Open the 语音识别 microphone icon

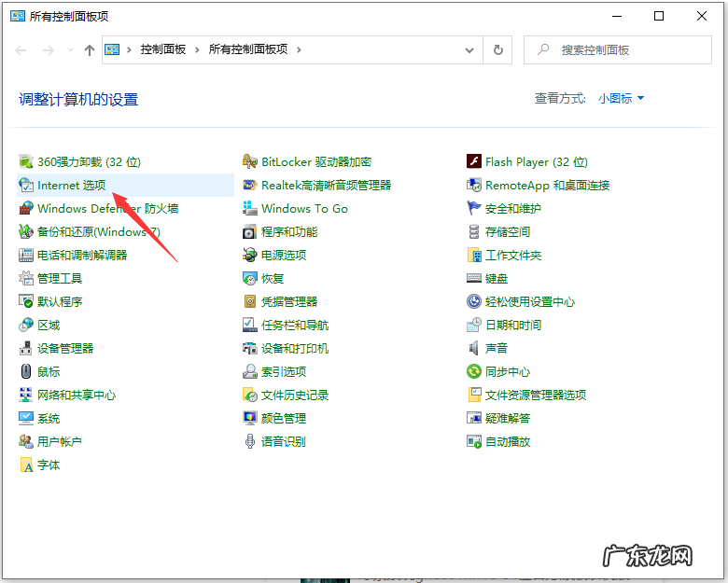[250, 441]
